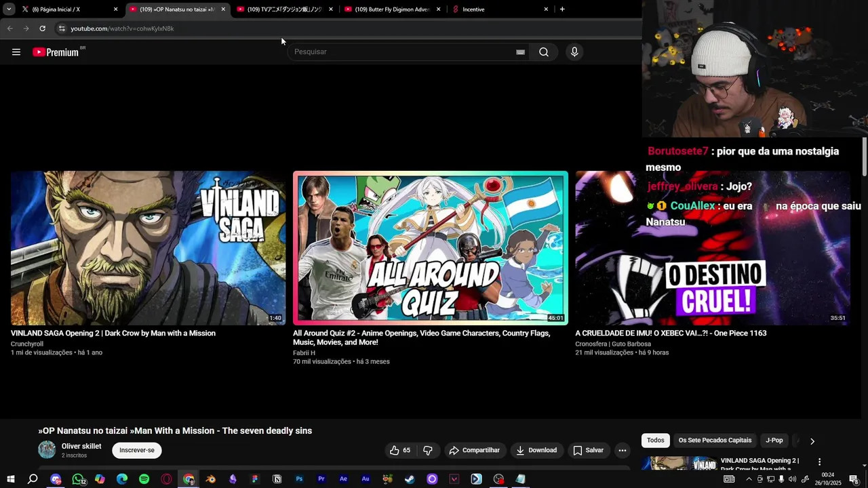This screenshot has height=488, width=868.
Task: Visit the Crunchyroll channel link
Action: pos(27,344)
